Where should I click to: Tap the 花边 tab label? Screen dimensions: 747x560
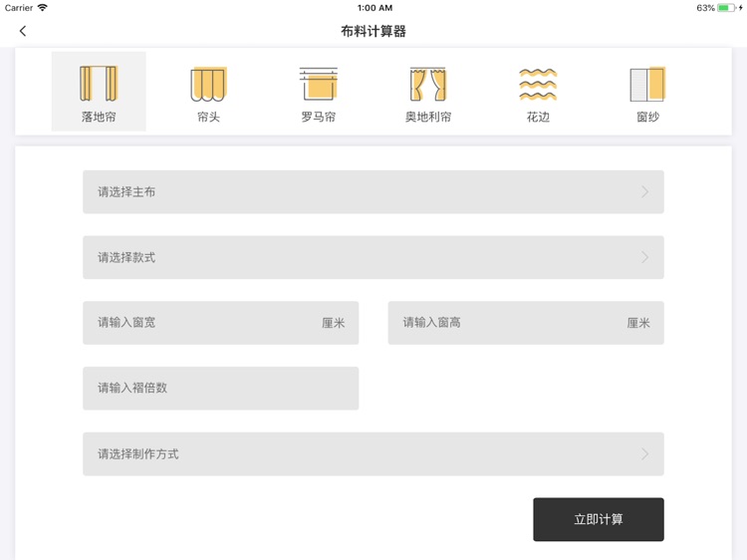click(x=538, y=117)
